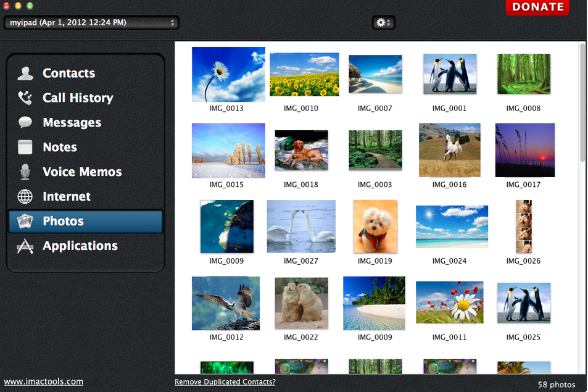Select the IMG_0007 beach thumbnail
Viewport: 588px width, 392px height.
pos(375,74)
